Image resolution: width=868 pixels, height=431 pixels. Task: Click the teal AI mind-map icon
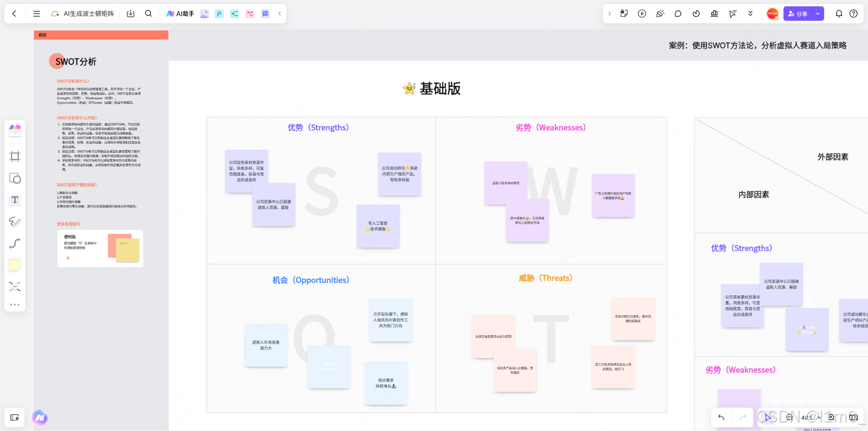235,14
